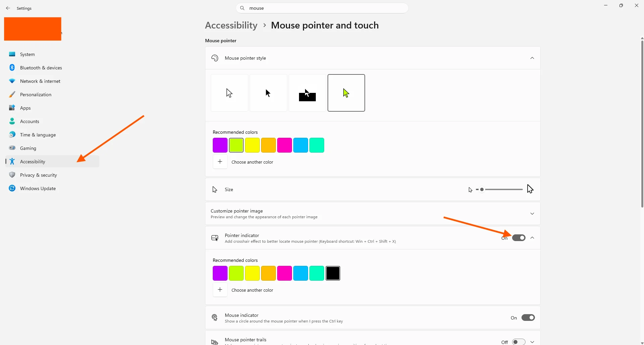Click the search box containing mouse
Screen dimensions: 644x345
322,8
